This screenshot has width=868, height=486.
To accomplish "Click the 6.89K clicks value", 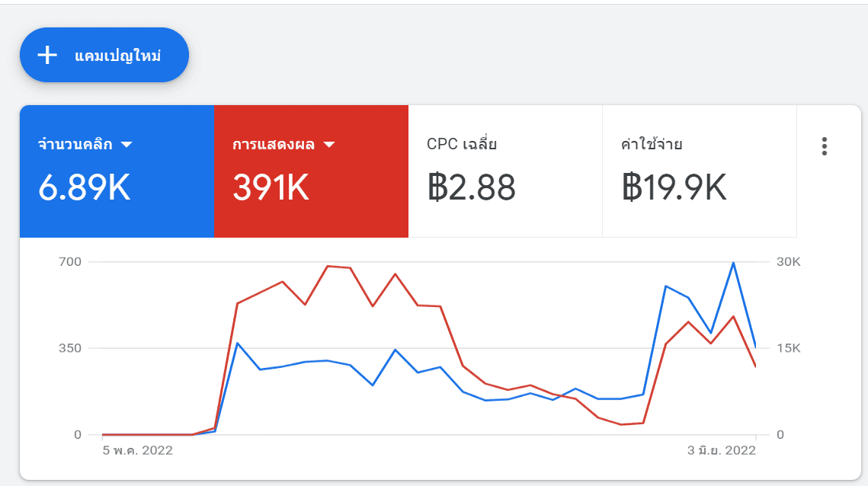I will click(84, 187).
